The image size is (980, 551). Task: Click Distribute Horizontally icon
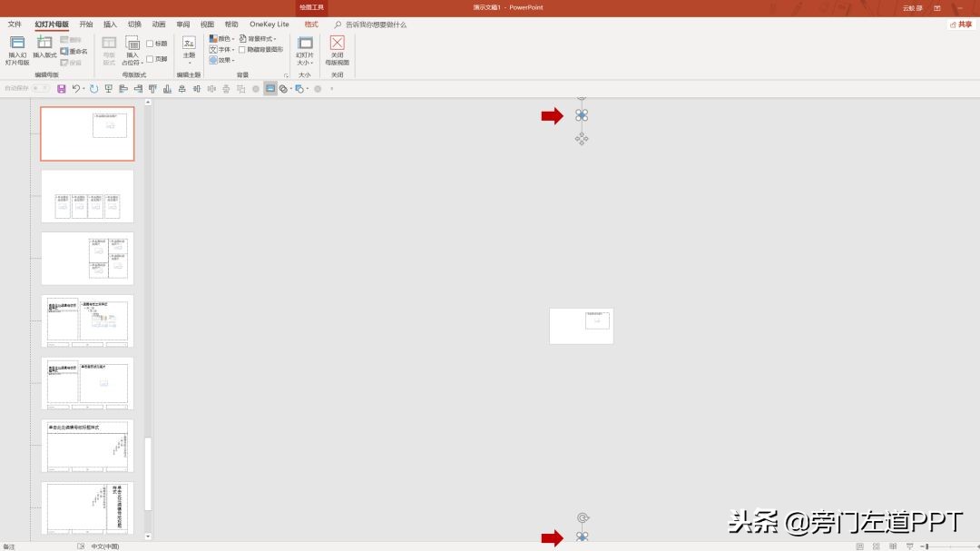pyautogui.click(x=211, y=89)
